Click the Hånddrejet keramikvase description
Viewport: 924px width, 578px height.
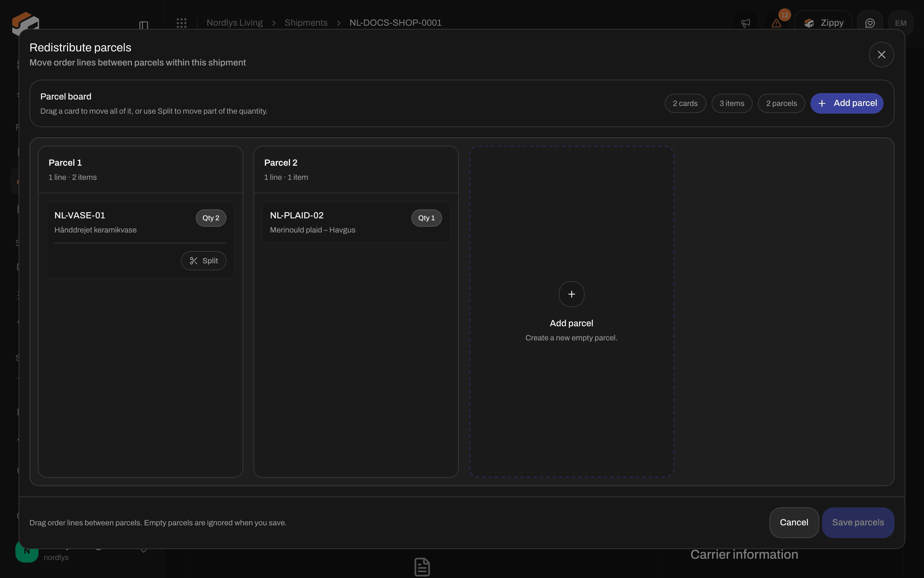(96, 230)
